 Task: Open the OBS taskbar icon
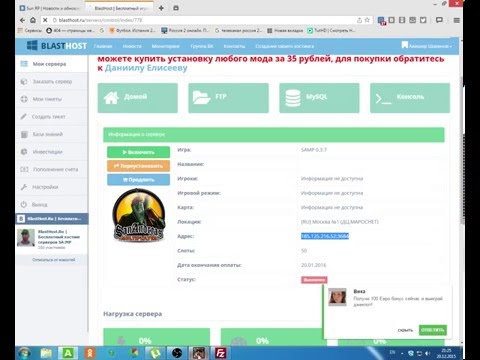point(177,353)
